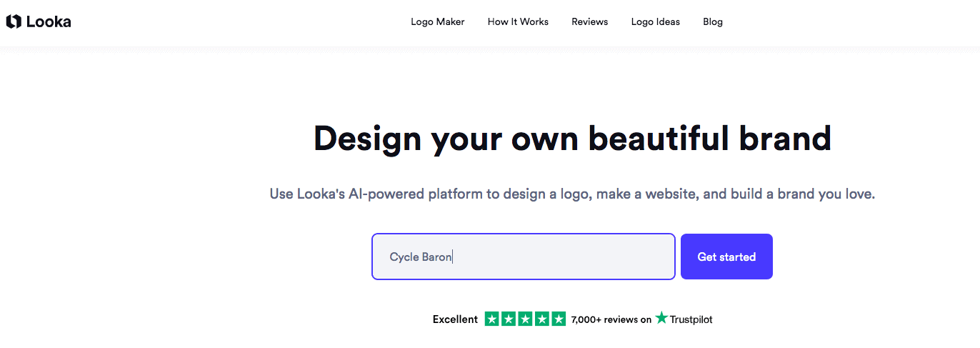
Task: Open the Trustpilot wordmark link
Action: coord(691,319)
